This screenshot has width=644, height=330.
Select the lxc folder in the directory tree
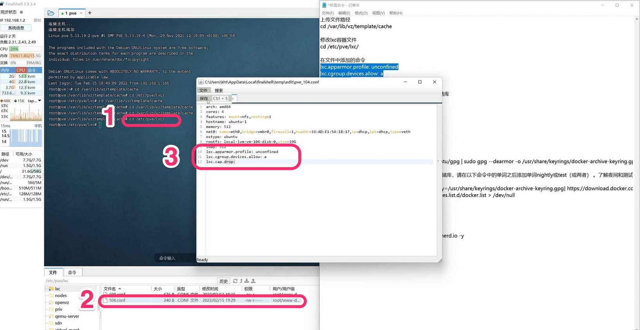pyautogui.click(x=58, y=289)
